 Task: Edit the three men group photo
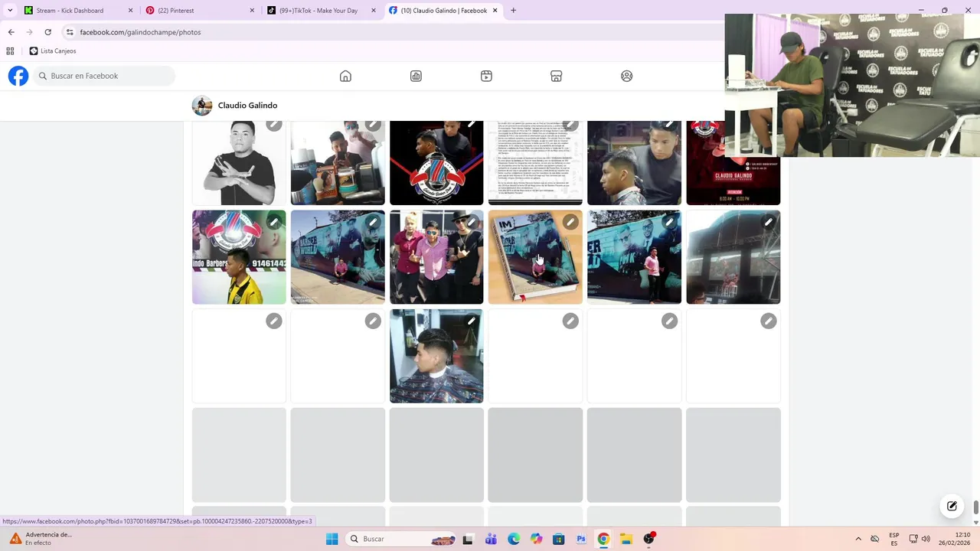pos(472,222)
